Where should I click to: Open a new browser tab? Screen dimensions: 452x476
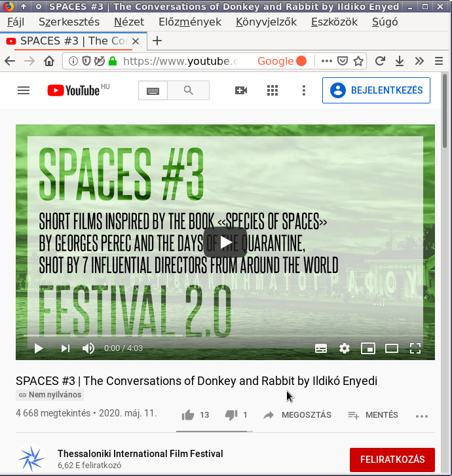click(157, 41)
